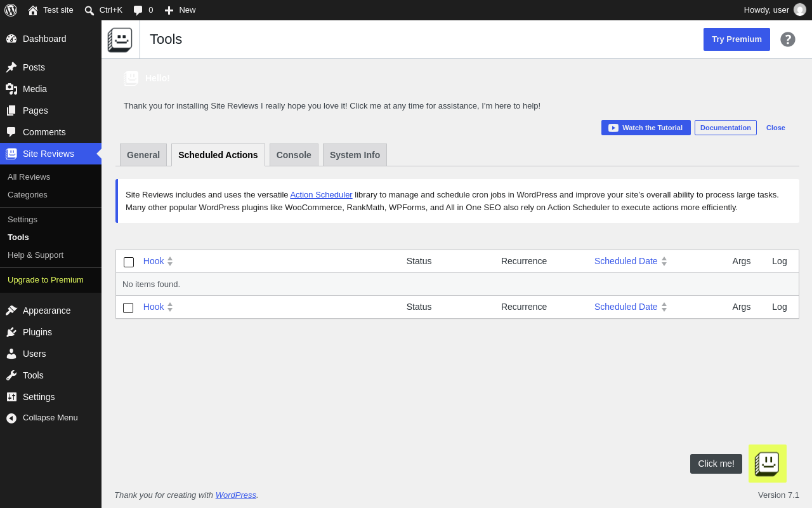Open the WordPress logo menu
Image resolution: width=812 pixels, height=508 pixels.
(x=11, y=10)
